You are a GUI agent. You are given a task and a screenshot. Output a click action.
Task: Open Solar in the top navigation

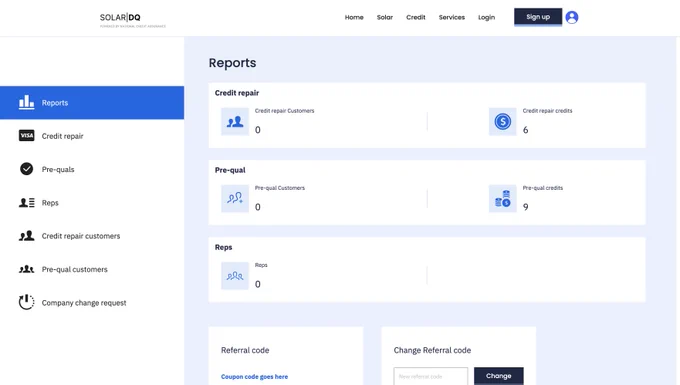click(385, 17)
